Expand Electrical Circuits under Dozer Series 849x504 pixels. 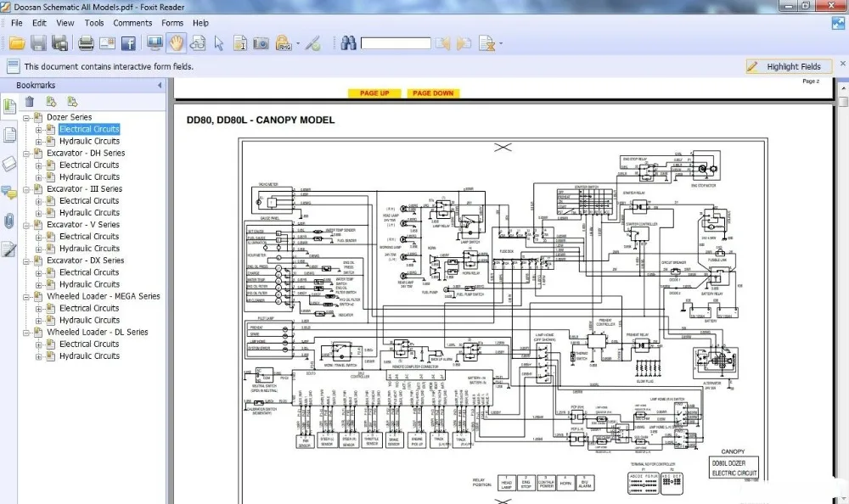[x=38, y=130]
